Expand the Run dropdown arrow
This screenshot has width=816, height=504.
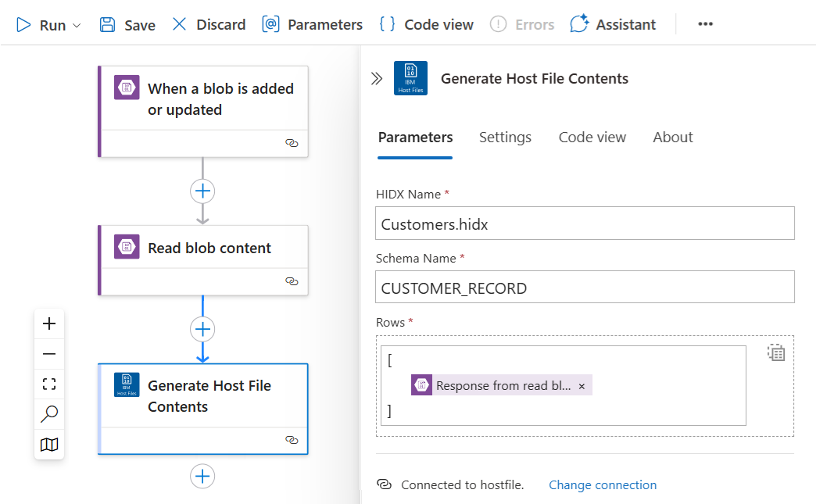[77, 25]
